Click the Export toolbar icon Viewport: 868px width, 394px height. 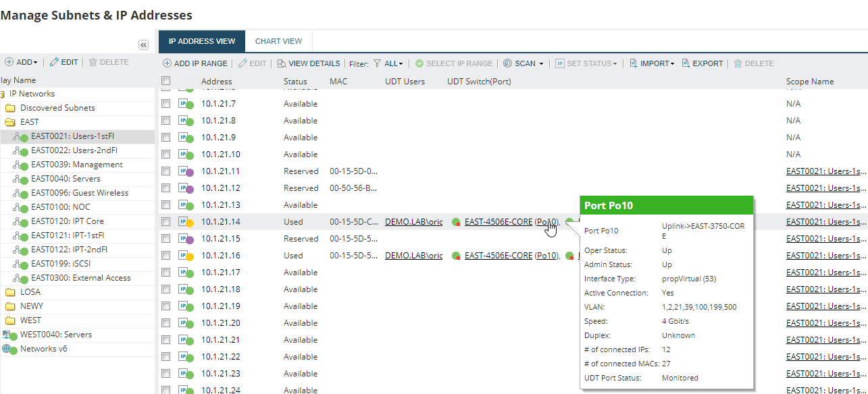pyautogui.click(x=686, y=63)
